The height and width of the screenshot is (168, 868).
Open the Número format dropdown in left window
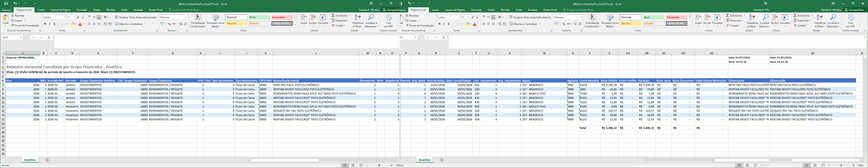pyautogui.click(x=186, y=17)
